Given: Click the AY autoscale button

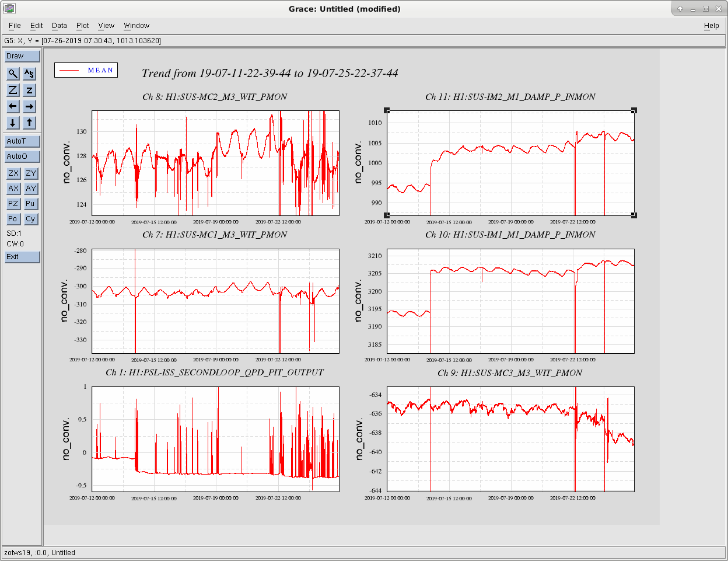Looking at the screenshot, I should (30, 189).
